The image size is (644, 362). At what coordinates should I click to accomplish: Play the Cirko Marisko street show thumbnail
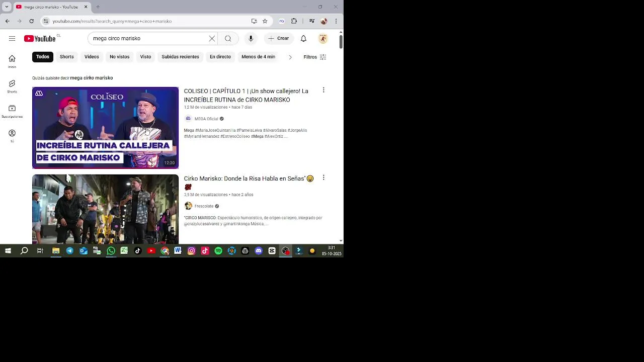click(x=105, y=209)
